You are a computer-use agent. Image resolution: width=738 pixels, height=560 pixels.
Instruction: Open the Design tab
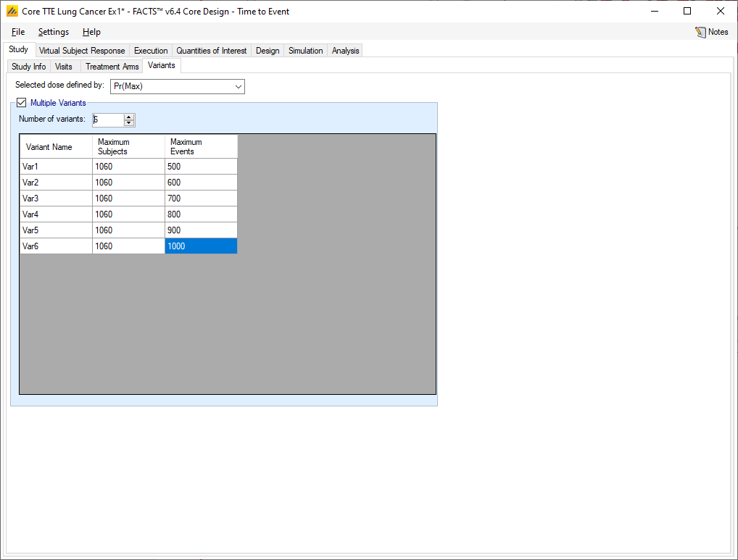(x=268, y=51)
